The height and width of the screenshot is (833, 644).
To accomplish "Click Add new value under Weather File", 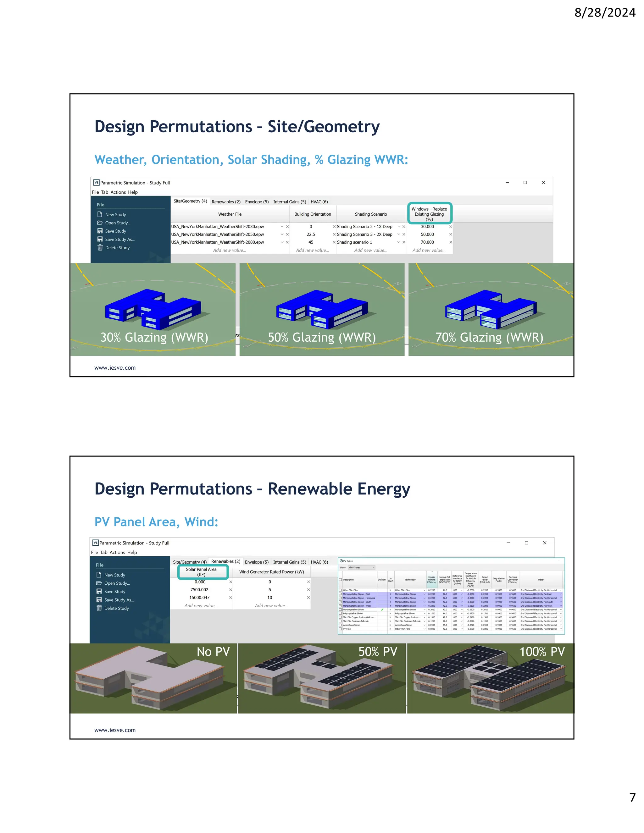I will coord(229,250).
